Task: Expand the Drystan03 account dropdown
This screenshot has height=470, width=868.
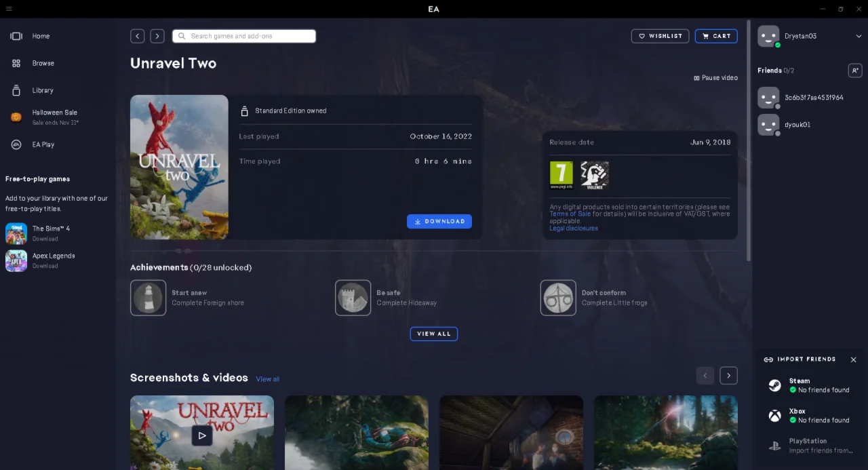Action: pyautogui.click(x=859, y=37)
